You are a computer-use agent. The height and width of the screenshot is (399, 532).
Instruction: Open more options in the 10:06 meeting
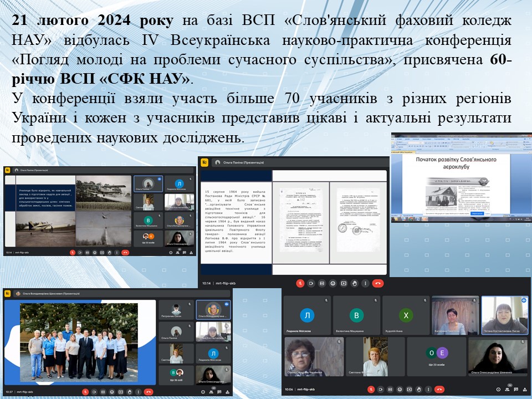pos(428,390)
